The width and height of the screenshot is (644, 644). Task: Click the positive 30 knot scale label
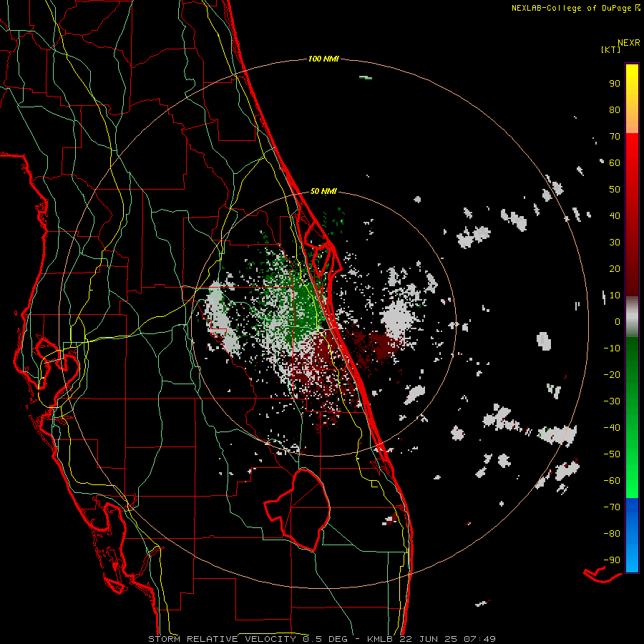pyautogui.click(x=615, y=243)
